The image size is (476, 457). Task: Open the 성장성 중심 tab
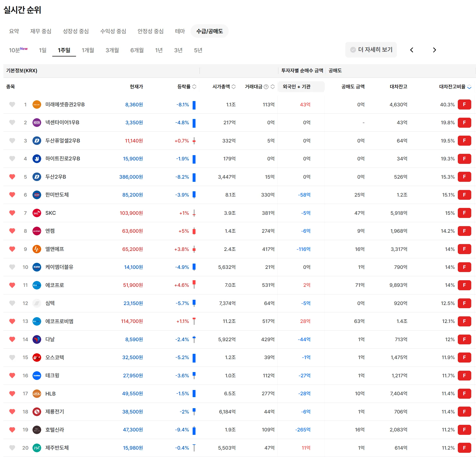click(76, 31)
